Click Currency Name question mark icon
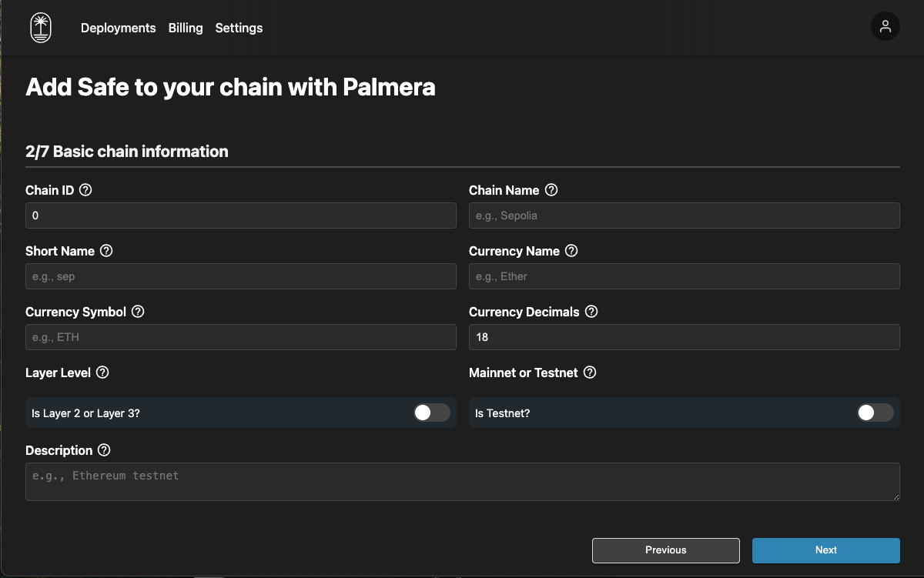 pos(571,251)
